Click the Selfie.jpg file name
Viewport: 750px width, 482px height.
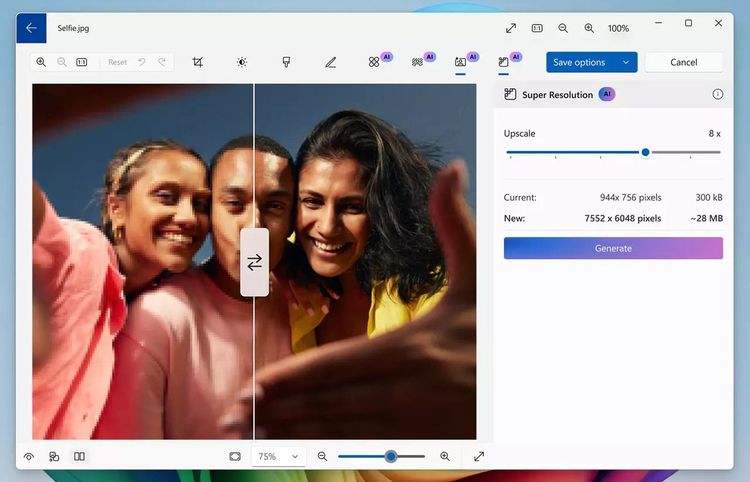(x=73, y=28)
